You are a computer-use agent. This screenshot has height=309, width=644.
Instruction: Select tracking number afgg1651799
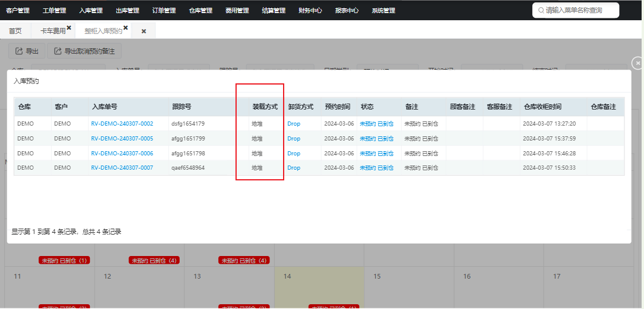[x=188, y=138]
